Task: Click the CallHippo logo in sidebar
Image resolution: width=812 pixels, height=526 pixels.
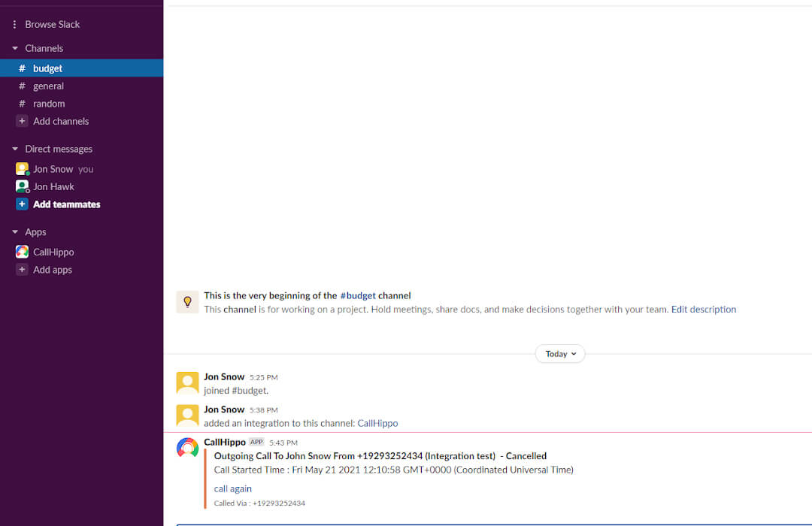Action: [x=22, y=252]
